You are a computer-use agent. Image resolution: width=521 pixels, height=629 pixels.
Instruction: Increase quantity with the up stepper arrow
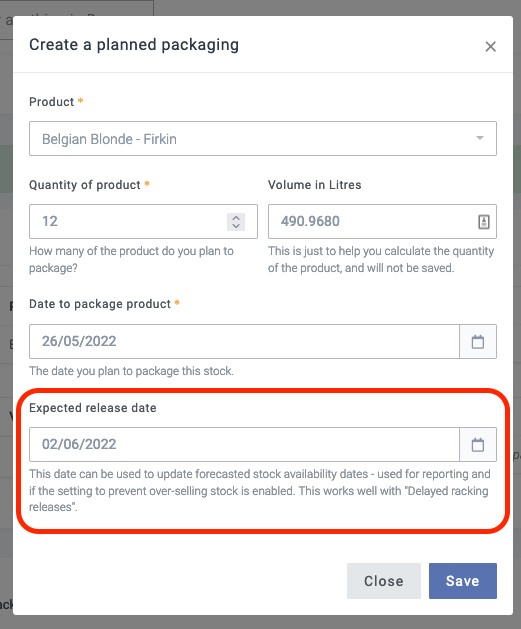[x=236, y=217]
